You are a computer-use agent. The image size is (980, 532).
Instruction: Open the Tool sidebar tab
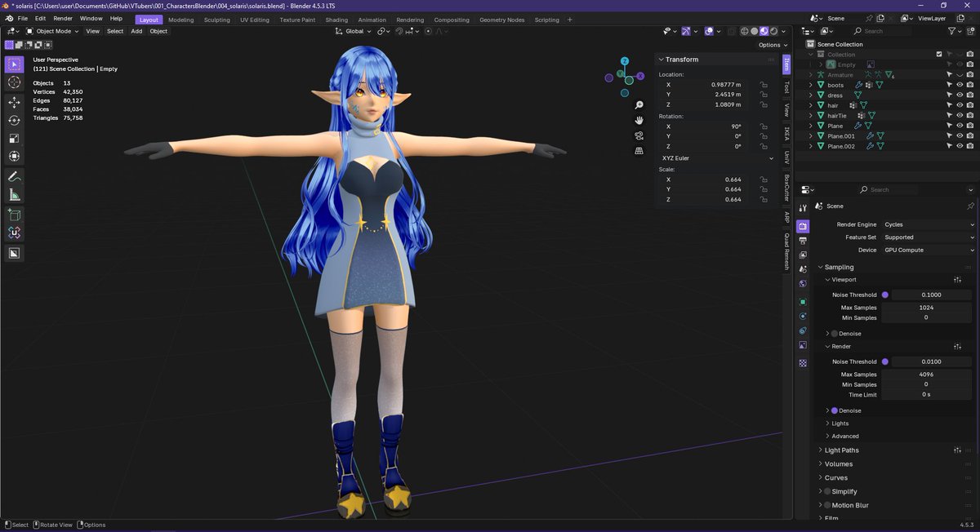pyautogui.click(x=787, y=87)
